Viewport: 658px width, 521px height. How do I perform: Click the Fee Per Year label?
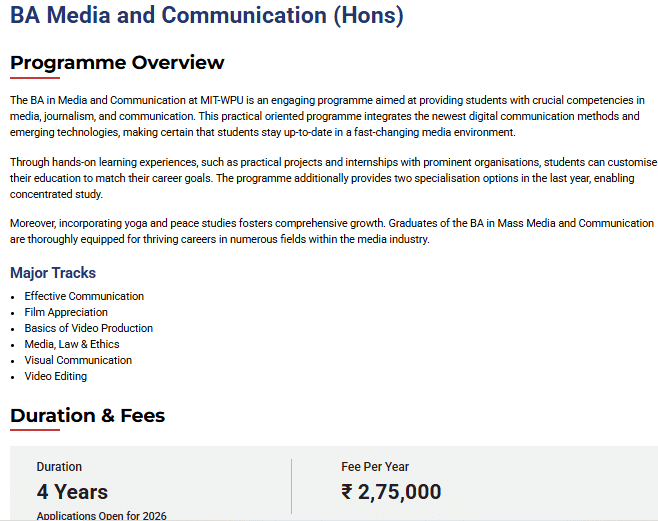[375, 467]
